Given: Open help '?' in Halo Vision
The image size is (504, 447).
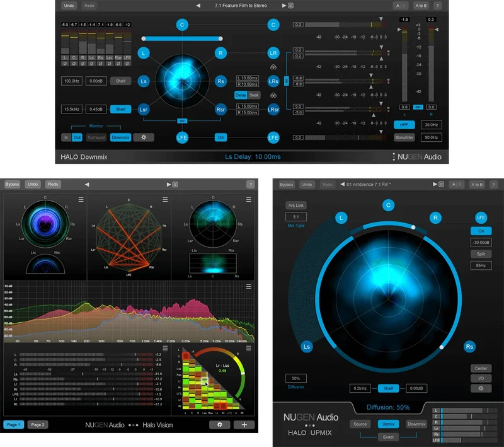Looking at the screenshot, I should (x=250, y=184).
